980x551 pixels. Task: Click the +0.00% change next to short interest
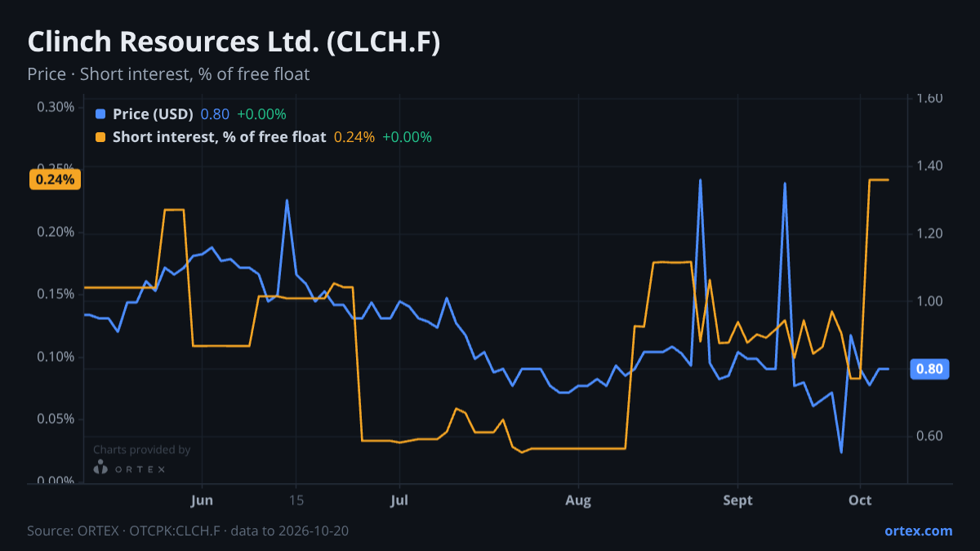407,137
